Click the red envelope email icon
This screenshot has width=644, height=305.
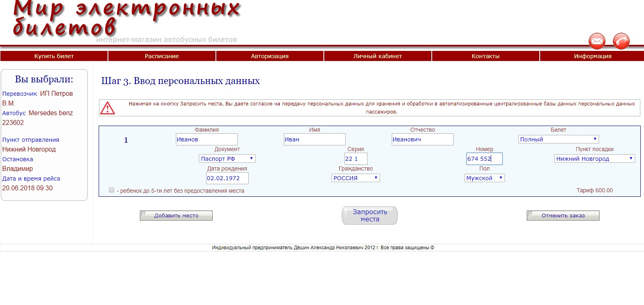(x=597, y=41)
